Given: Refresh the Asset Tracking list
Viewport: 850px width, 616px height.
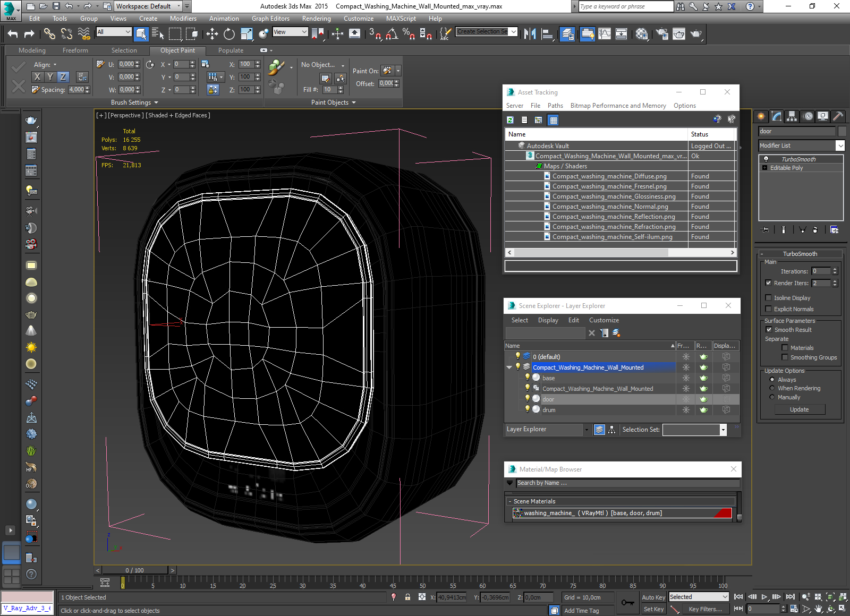Looking at the screenshot, I should (x=510, y=120).
